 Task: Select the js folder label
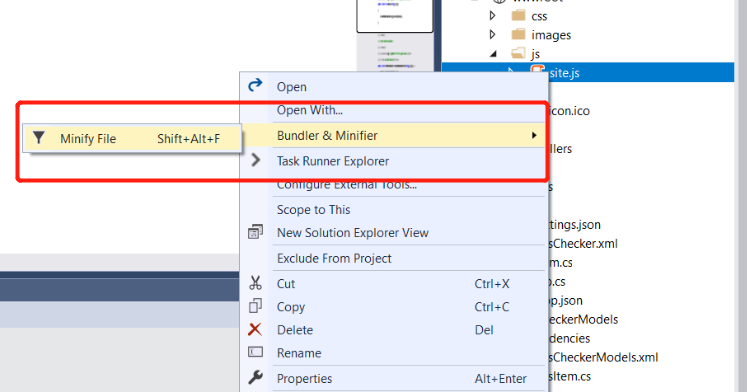535,54
